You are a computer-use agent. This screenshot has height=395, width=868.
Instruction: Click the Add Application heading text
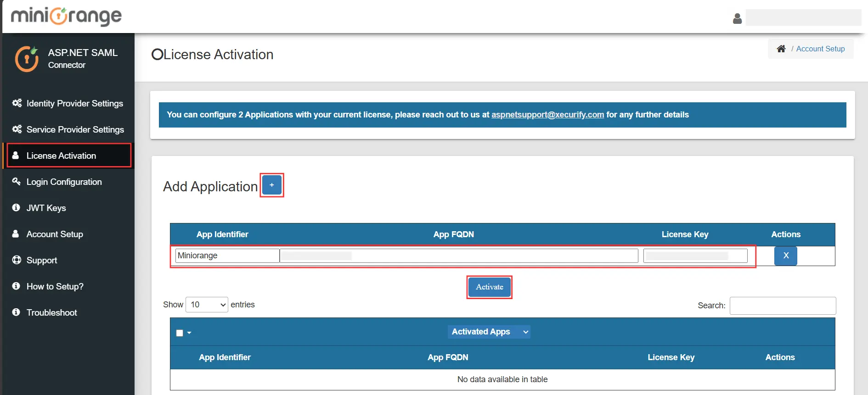pyautogui.click(x=210, y=186)
